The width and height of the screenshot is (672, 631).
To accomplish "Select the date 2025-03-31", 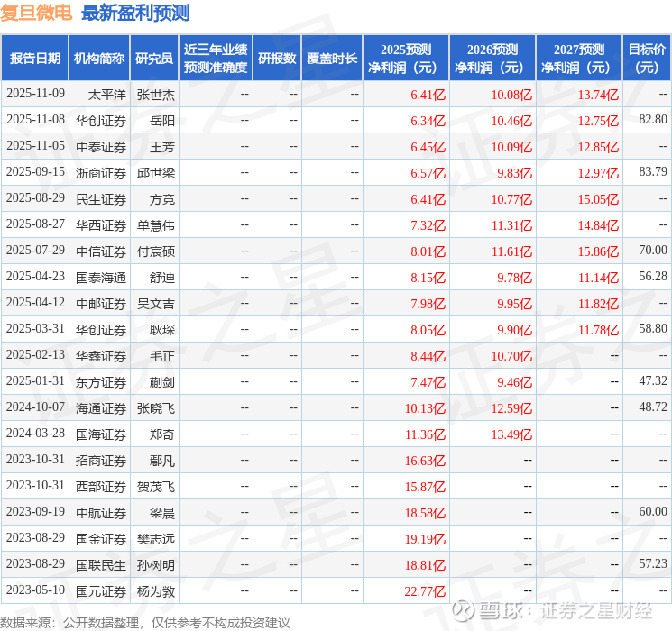I will (x=35, y=328).
